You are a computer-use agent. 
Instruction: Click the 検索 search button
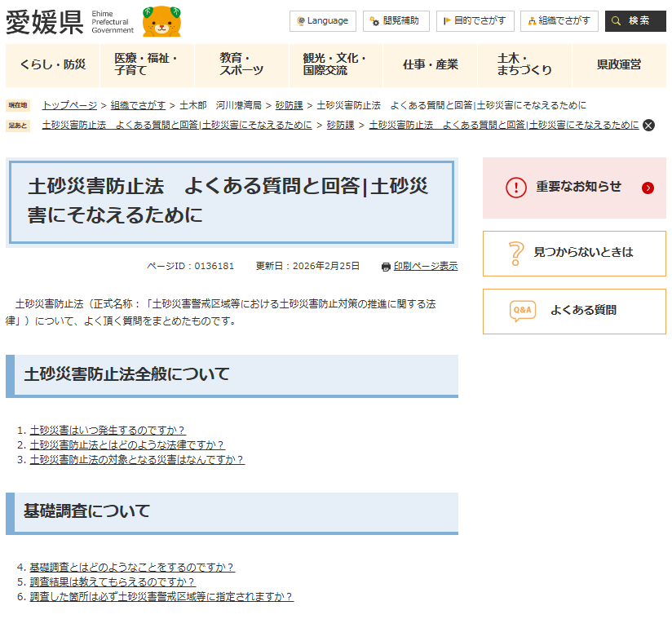[x=634, y=21]
